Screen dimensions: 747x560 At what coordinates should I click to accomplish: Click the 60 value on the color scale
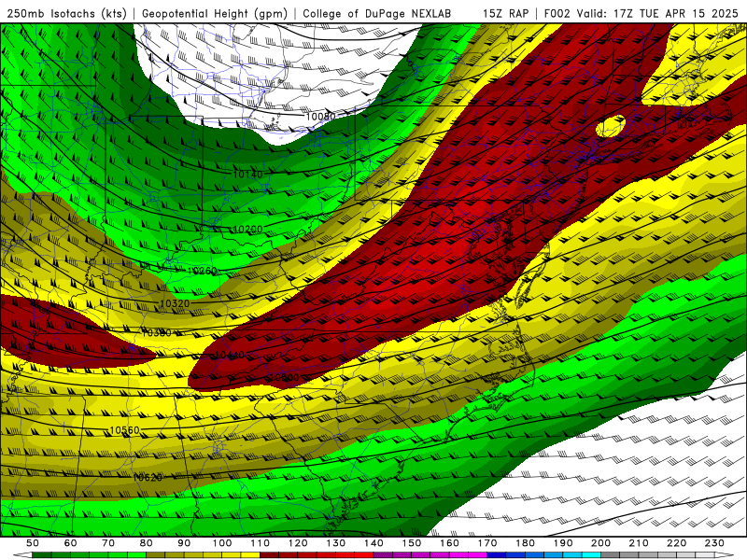pyautogui.click(x=71, y=543)
